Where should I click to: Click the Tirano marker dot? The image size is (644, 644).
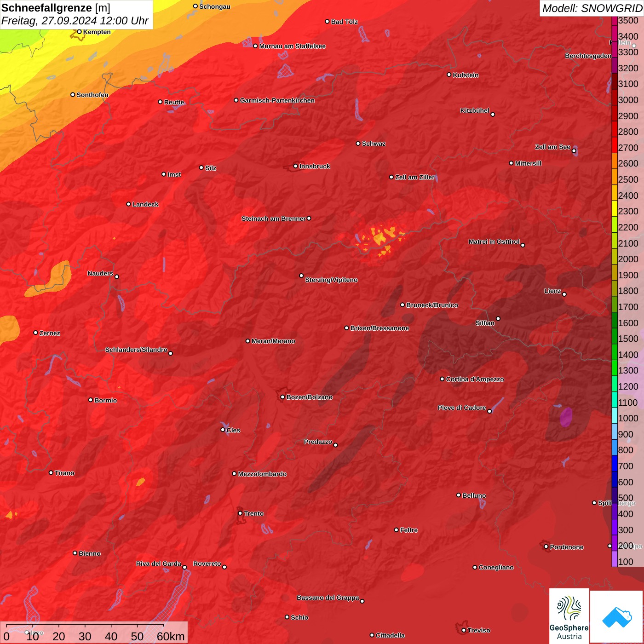[x=51, y=472]
